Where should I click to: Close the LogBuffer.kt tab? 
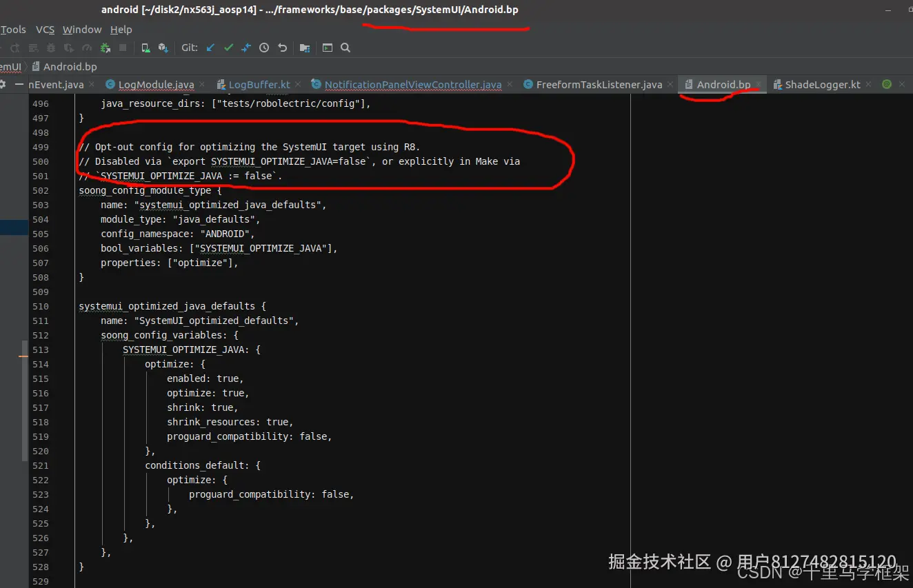(x=299, y=85)
